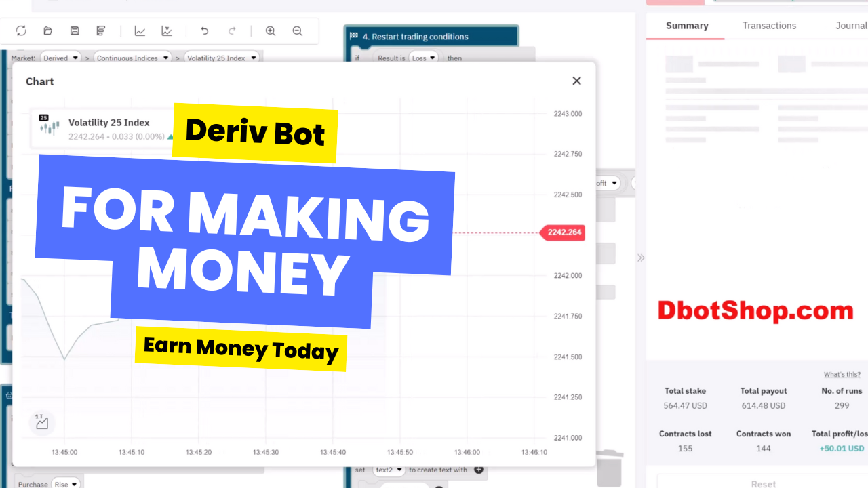Image resolution: width=868 pixels, height=488 pixels.
Task: Click the sort blocks icon
Action: 101,30
